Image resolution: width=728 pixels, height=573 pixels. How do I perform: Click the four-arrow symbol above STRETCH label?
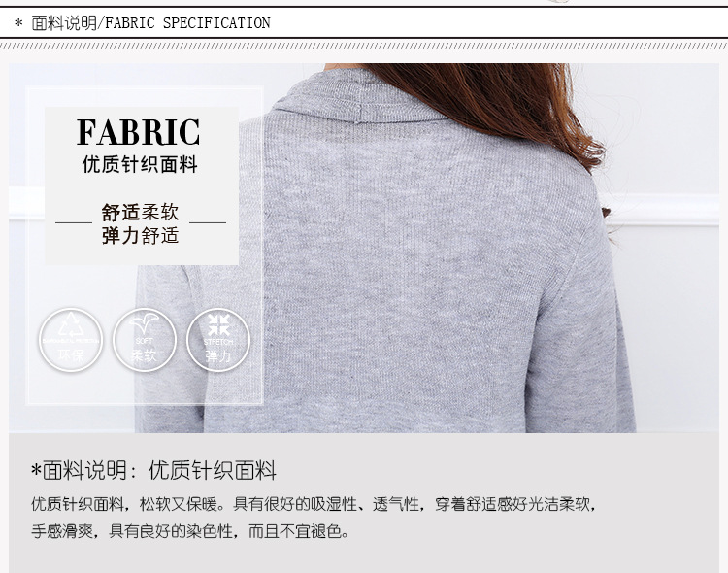click(x=218, y=324)
